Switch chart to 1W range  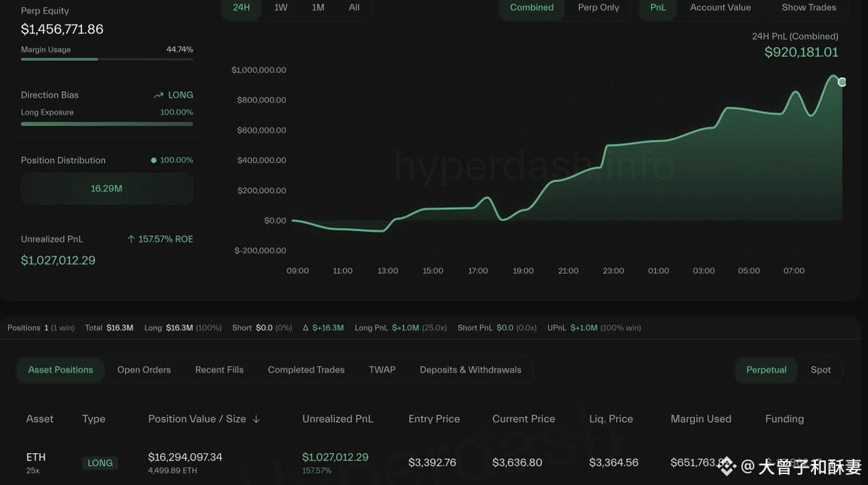(x=281, y=8)
